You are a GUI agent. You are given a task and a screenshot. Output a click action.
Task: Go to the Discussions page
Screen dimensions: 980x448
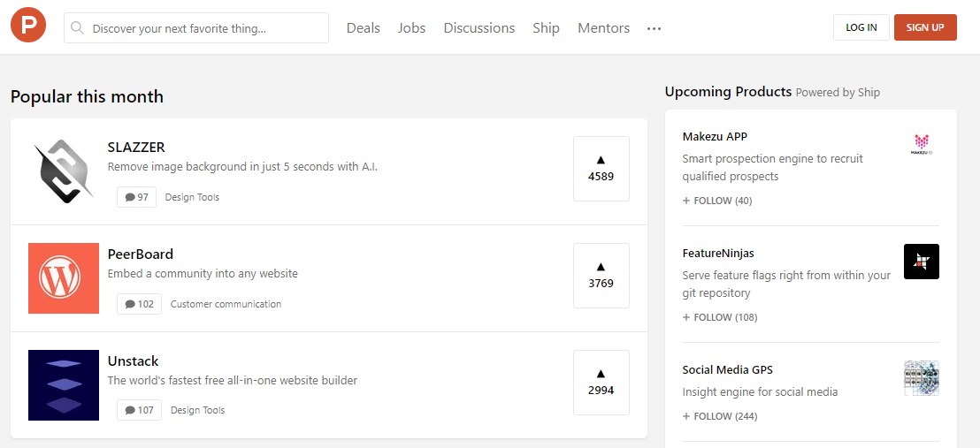point(479,28)
